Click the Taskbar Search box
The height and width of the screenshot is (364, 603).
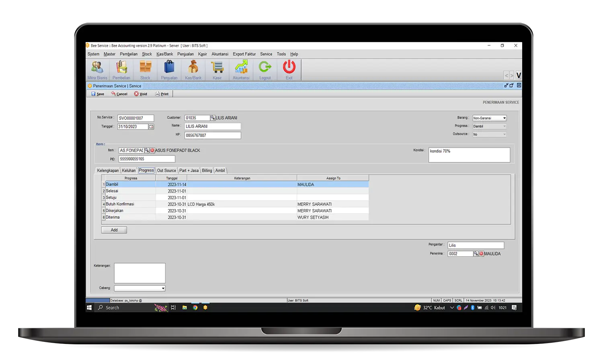pyautogui.click(x=125, y=308)
